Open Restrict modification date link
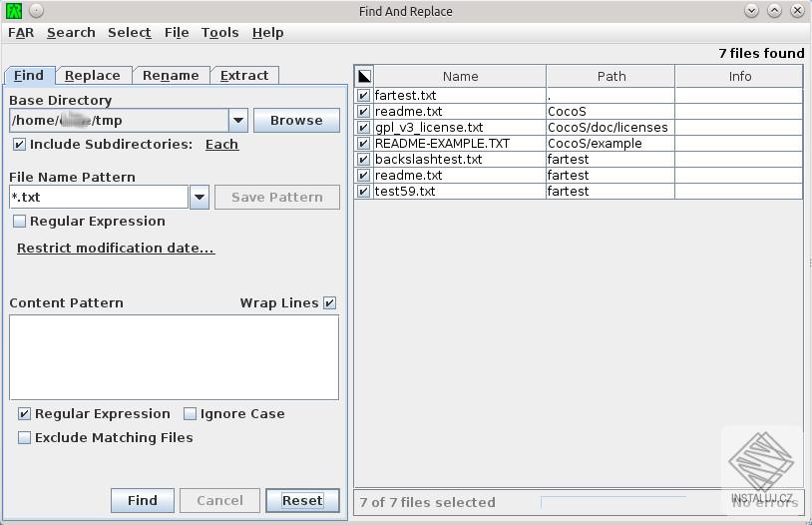Viewport: 812px width, 525px height. pyautogui.click(x=116, y=249)
